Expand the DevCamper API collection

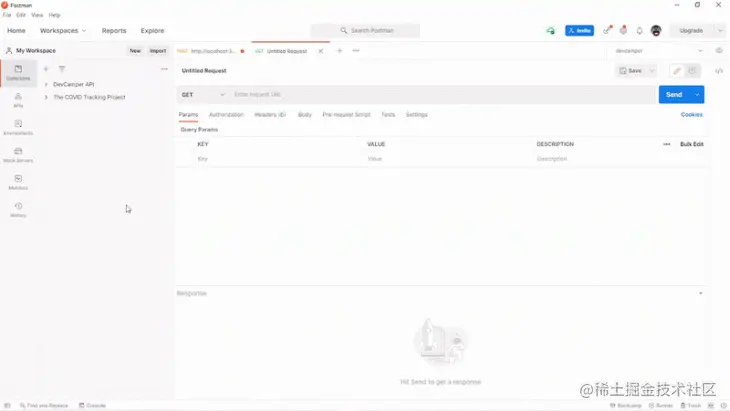pyautogui.click(x=46, y=84)
